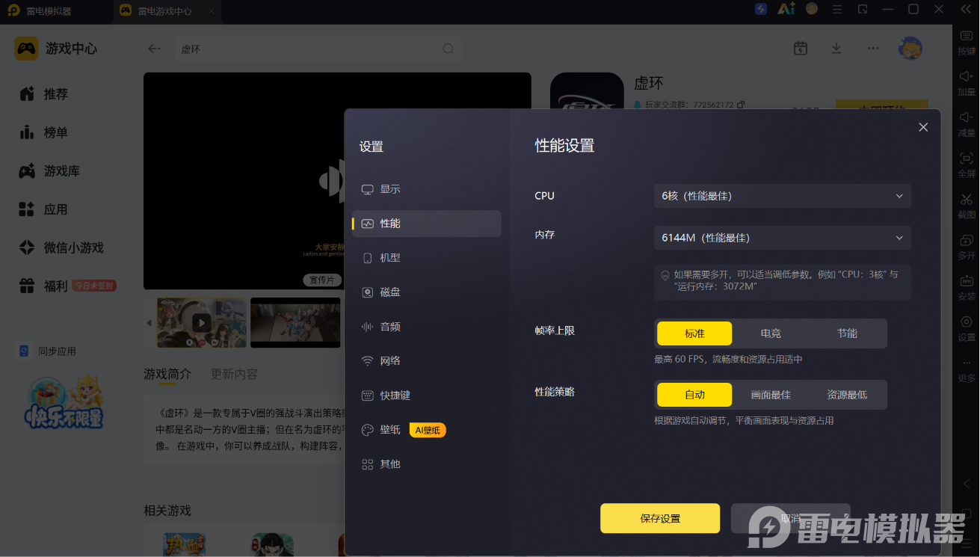Click 取消 cancel button in settings dialog
Screen dimensions: 980x557
tap(791, 518)
